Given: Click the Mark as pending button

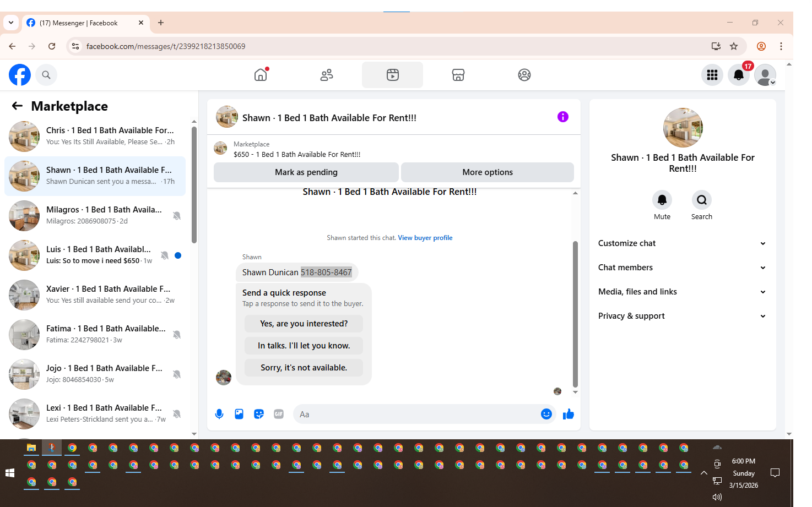Looking at the screenshot, I should 306,172.
